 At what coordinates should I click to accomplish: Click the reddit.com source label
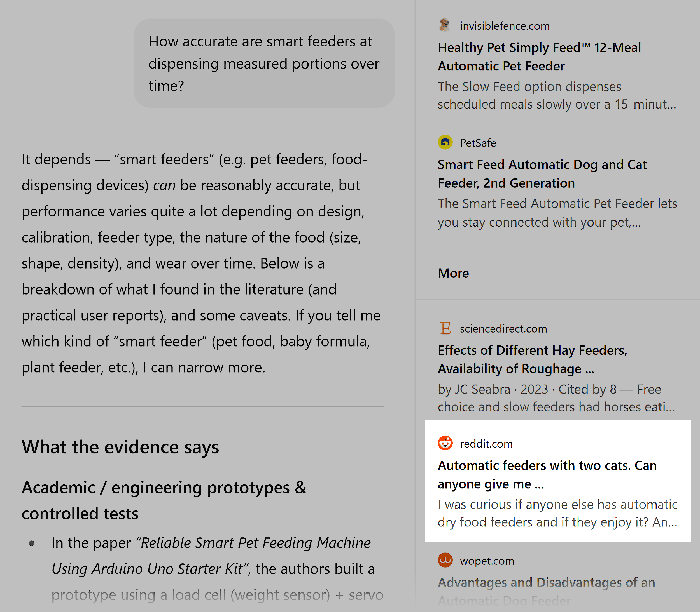(x=486, y=444)
